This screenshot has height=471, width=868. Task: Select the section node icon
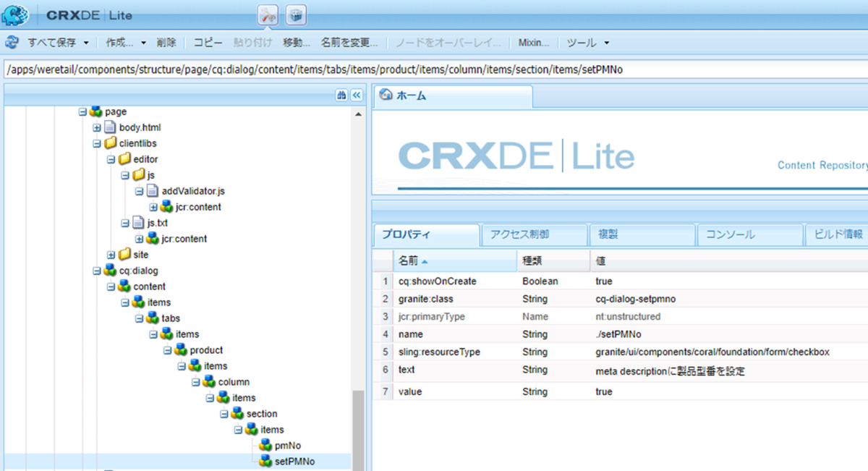237,414
